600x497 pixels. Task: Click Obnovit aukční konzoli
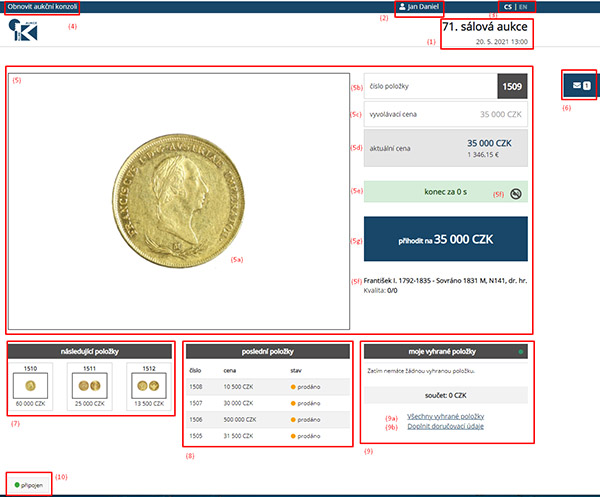tap(42, 7)
